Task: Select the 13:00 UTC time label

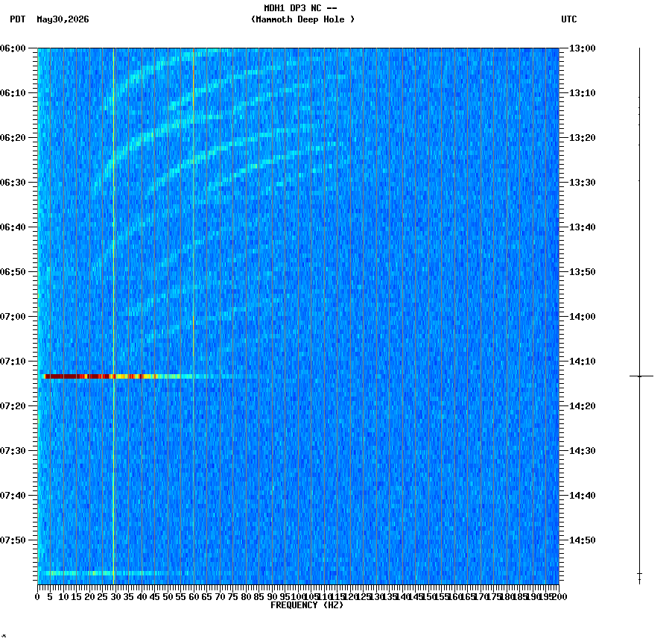Action: [583, 48]
